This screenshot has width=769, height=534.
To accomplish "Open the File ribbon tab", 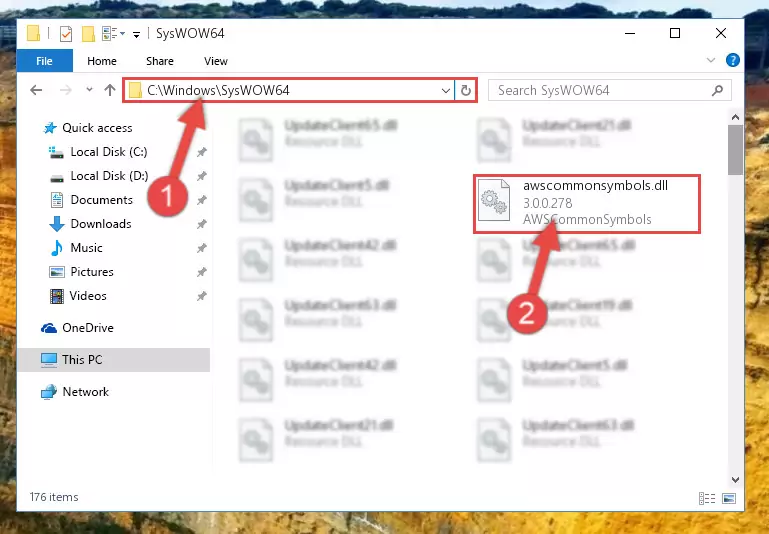I will 44,61.
